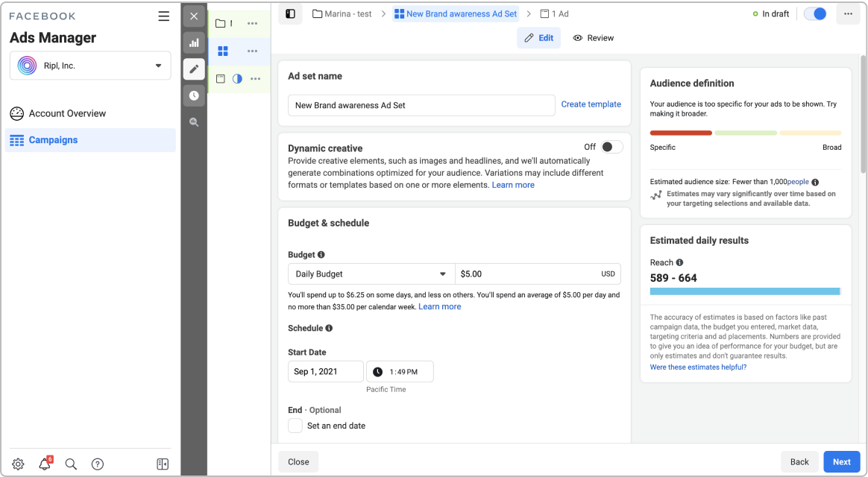
Task: Turn on Dynamic creative switch
Action: (611, 147)
